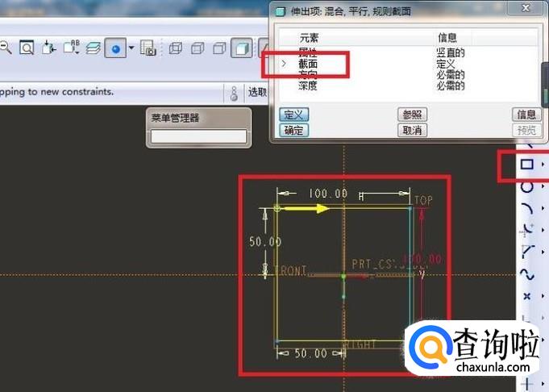
Task: Open the Layers stack icon
Action: tap(94, 48)
